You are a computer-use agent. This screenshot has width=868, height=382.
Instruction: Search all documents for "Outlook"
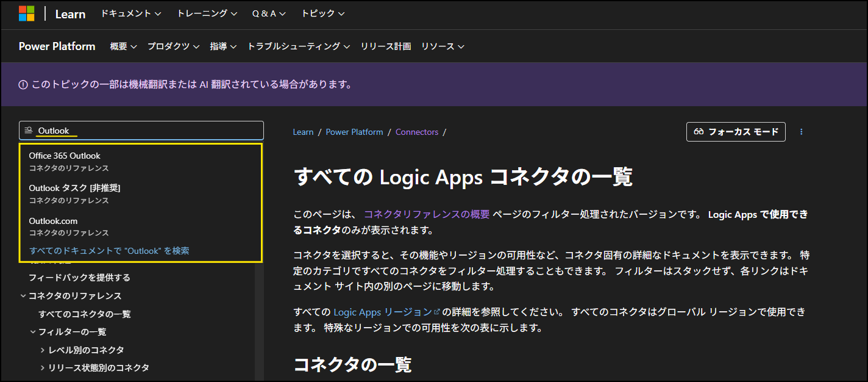pyautogui.click(x=109, y=251)
